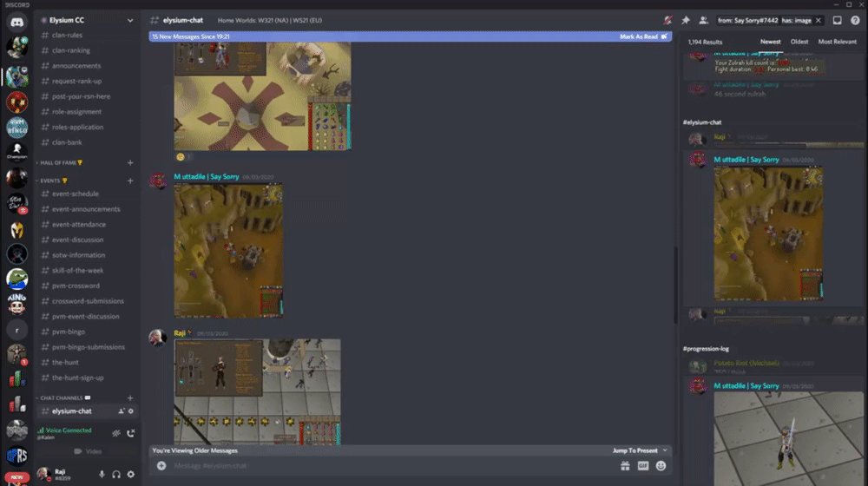Add channel plus next to Events

(x=130, y=181)
